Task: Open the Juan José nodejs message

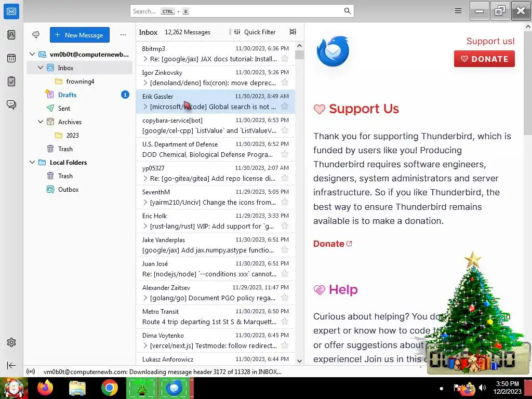Action: click(216, 269)
